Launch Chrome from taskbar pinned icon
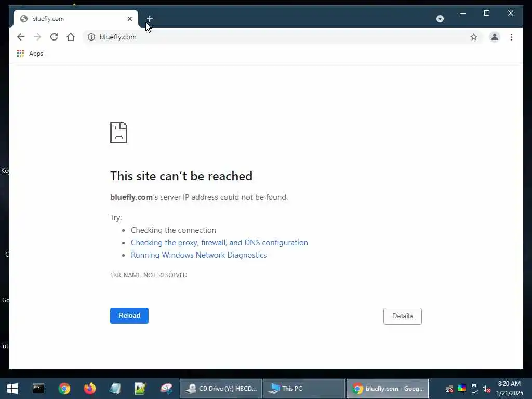The width and height of the screenshot is (532, 399). 64,389
